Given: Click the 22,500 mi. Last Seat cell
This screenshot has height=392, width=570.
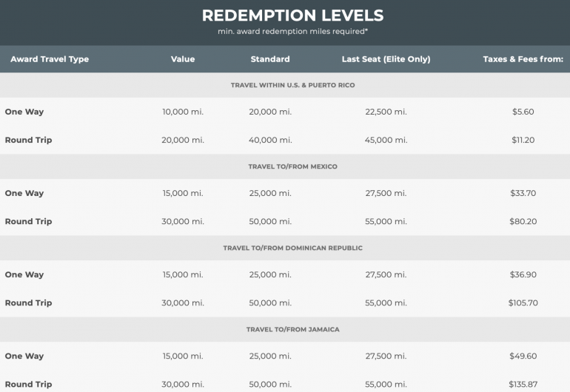Looking at the screenshot, I should pyautogui.click(x=386, y=112).
